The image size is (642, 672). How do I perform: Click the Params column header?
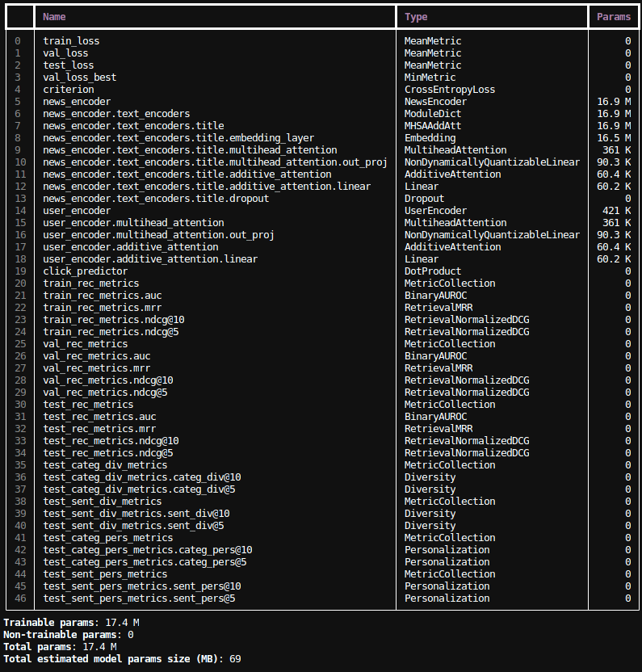[614, 17]
